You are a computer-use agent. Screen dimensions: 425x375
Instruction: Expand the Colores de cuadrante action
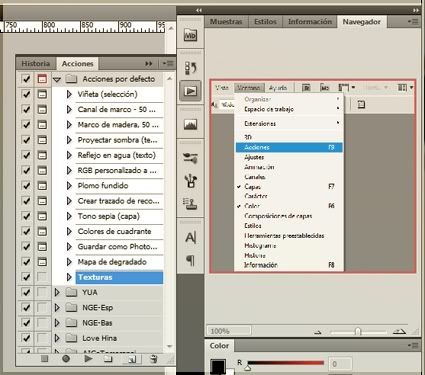point(69,231)
